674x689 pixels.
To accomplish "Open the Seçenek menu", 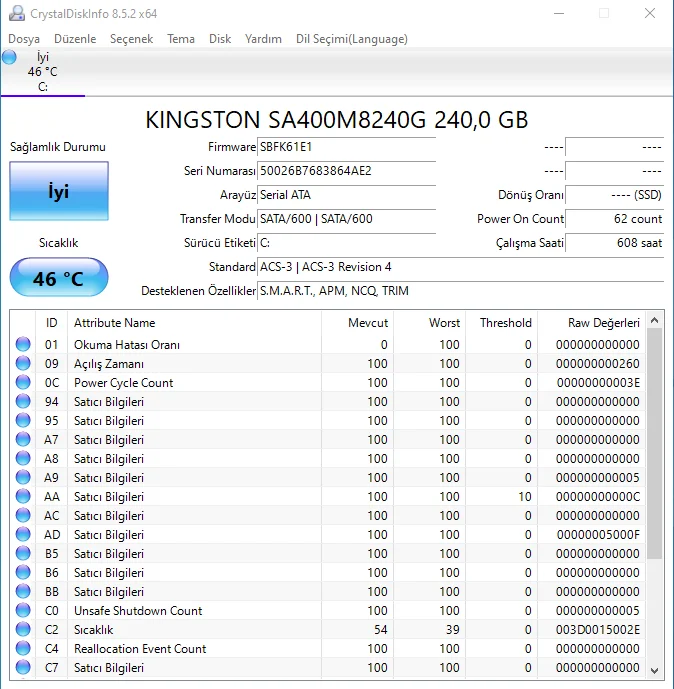I will coord(131,39).
